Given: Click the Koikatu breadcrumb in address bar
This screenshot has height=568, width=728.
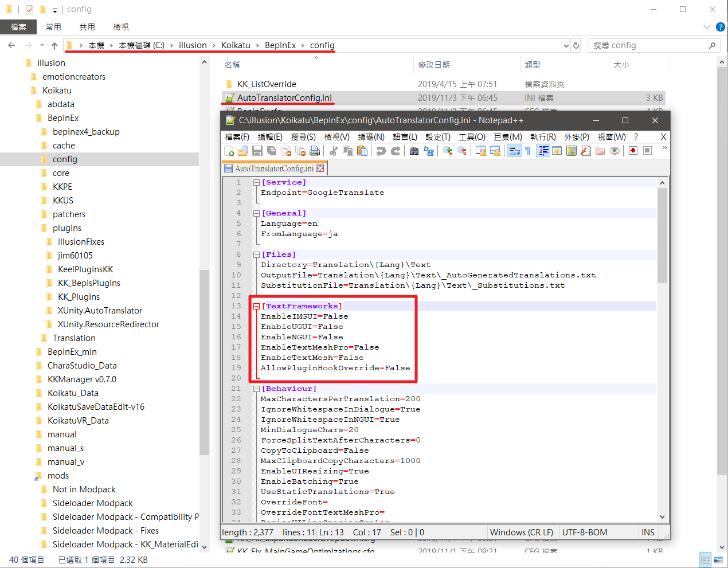Looking at the screenshot, I should click(x=236, y=45).
